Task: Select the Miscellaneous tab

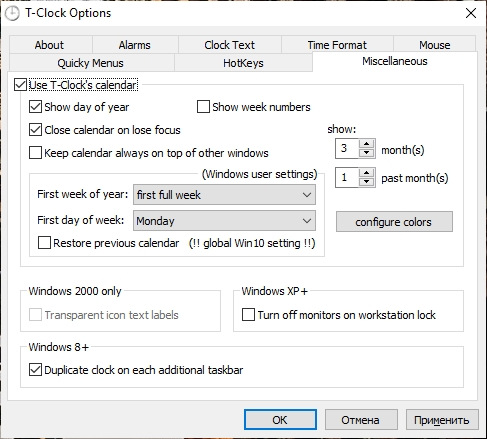Action: pyautogui.click(x=395, y=61)
